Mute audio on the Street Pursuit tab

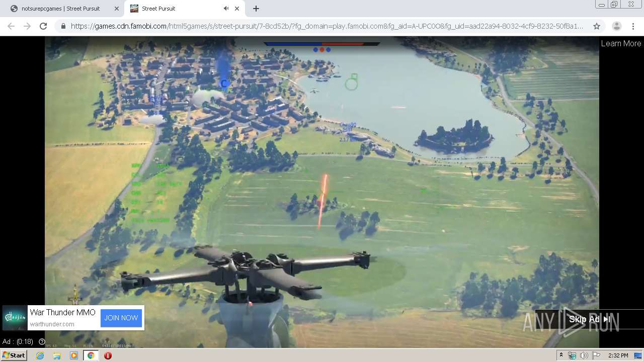click(x=226, y=9)
